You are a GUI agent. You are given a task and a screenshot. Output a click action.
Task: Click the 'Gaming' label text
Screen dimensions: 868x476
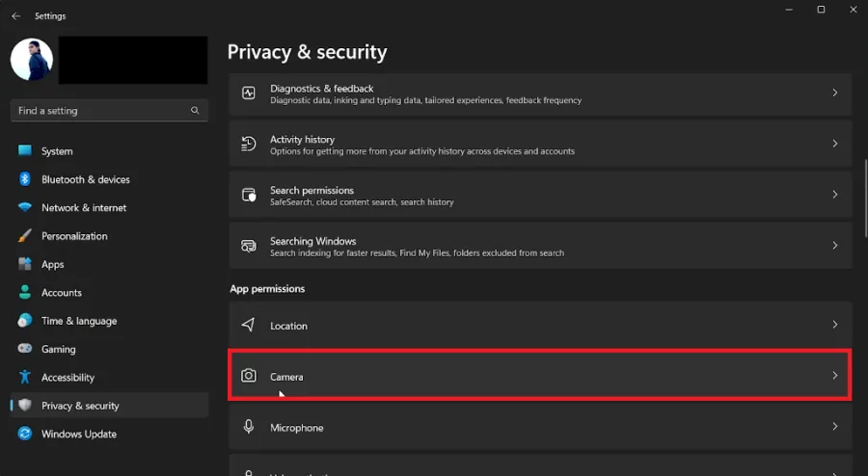pos(58,350)
